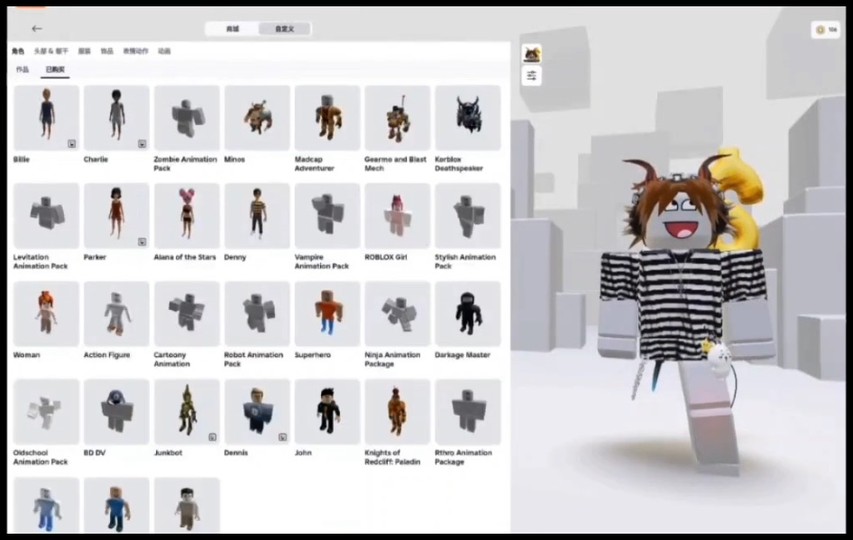Select the Madcap Adventurer bundle
The height and width of the screenshot is (540, 853).
(x=327, y=118)
